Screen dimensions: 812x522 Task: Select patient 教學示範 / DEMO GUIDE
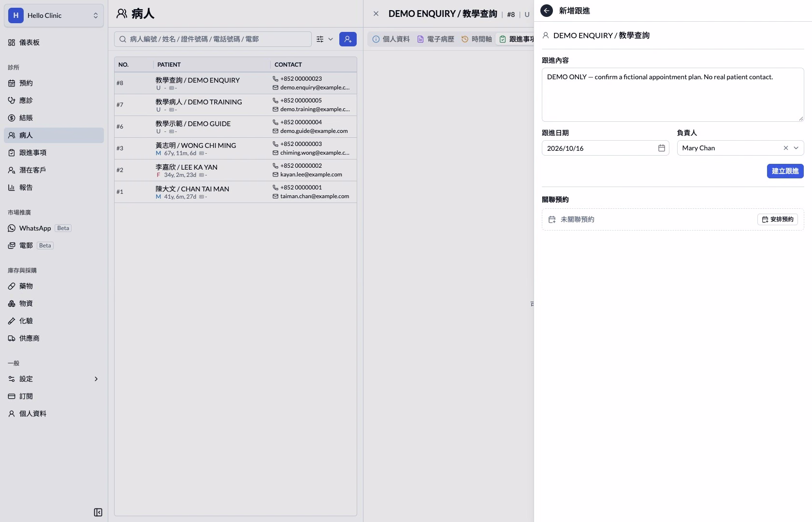pyautogui.click(x=235, y=127)
